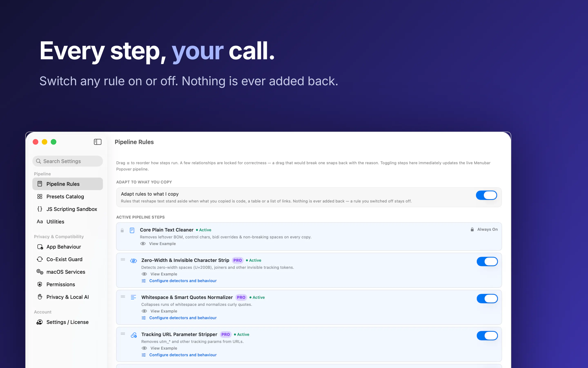Toggle the sidebar visibility icon
Image resolution: width=588 pixels, height=368 pixels.
tap(97, 142)
